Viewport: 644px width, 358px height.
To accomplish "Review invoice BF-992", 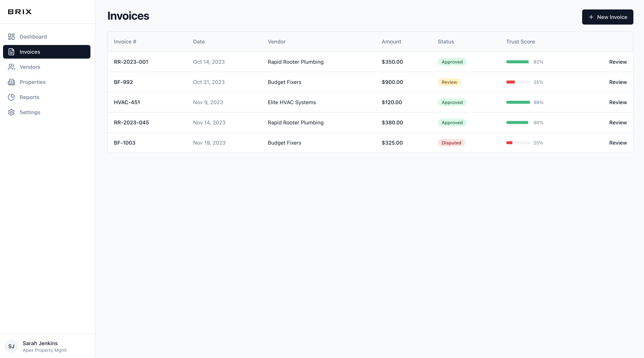I will coord(618,82).
